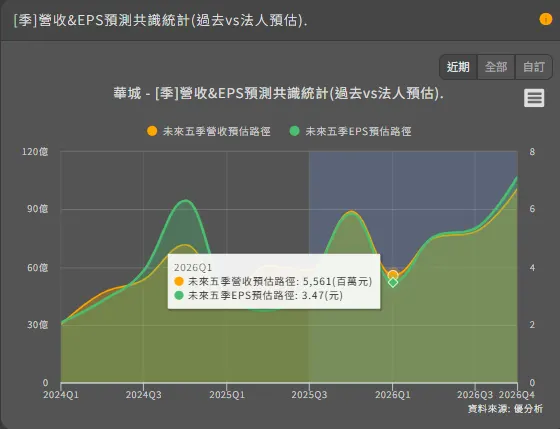Switch to the 全部 range tab
560x429 pixels.
pos(496,67)
